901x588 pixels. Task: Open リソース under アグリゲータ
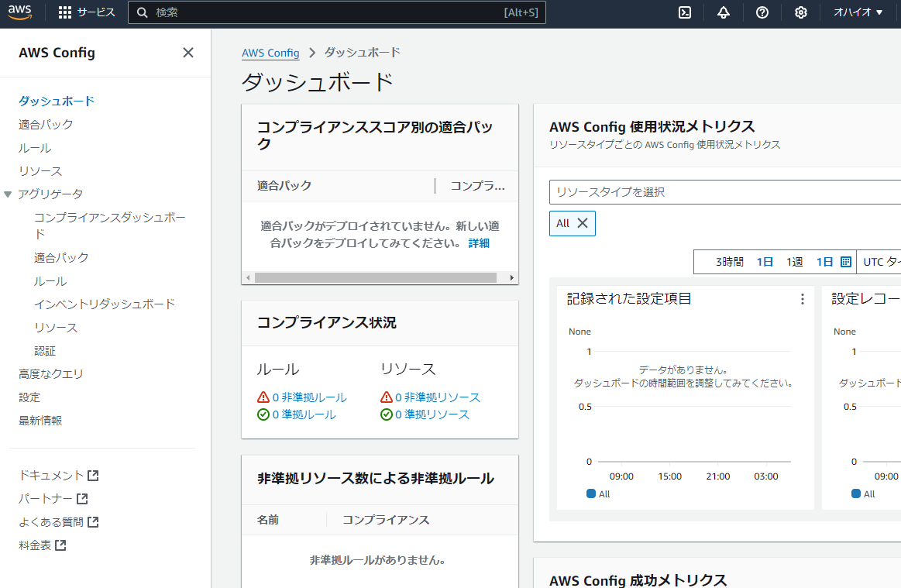click(x=56, y=328)
